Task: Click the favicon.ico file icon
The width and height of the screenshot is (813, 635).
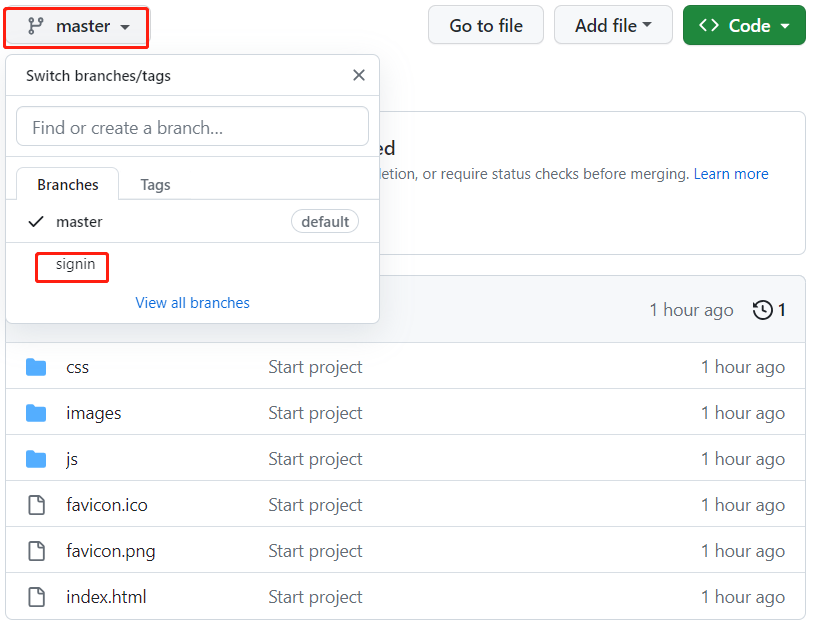Action: (x=36, y=505)
